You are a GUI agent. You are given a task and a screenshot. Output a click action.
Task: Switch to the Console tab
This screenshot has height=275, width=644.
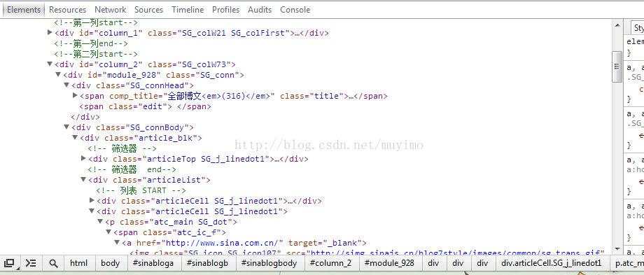point(295,9)
